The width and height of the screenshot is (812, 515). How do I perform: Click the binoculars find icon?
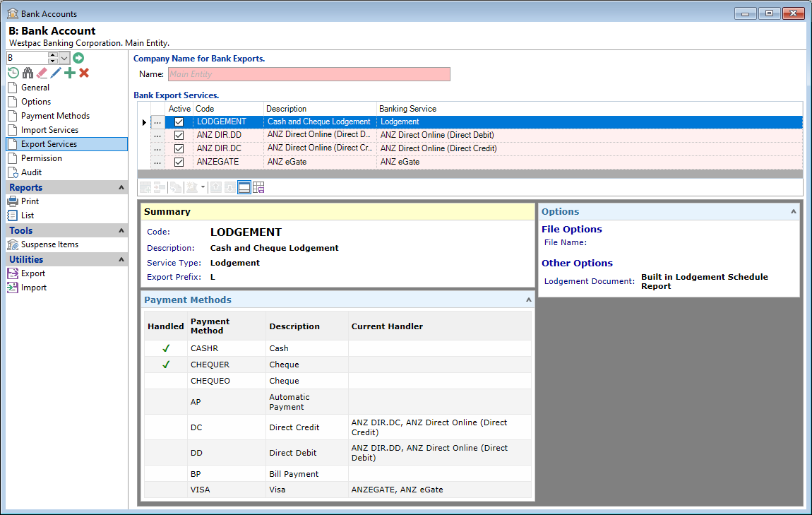28,73
